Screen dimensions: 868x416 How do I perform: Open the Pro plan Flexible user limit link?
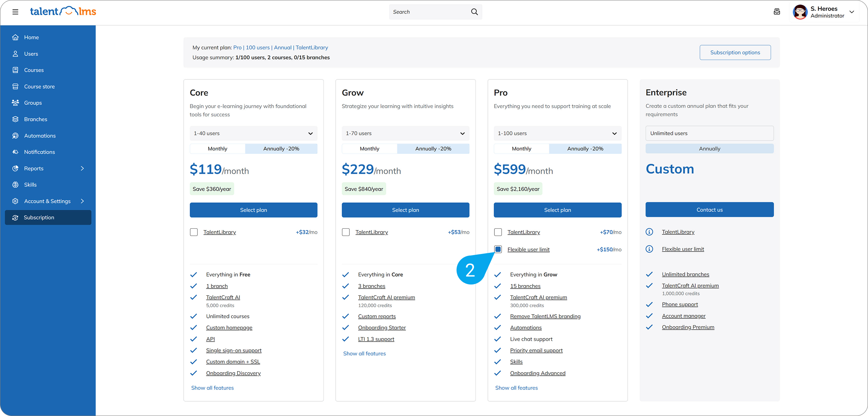click(x=528, y=249)
